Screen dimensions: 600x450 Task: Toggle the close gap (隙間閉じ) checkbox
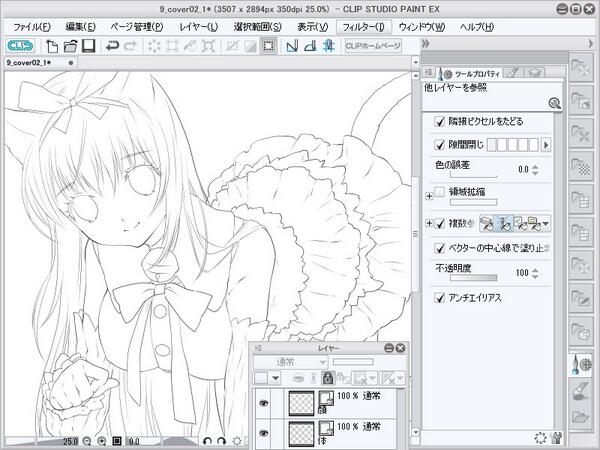pyautogui.click(x=440, y=145)
